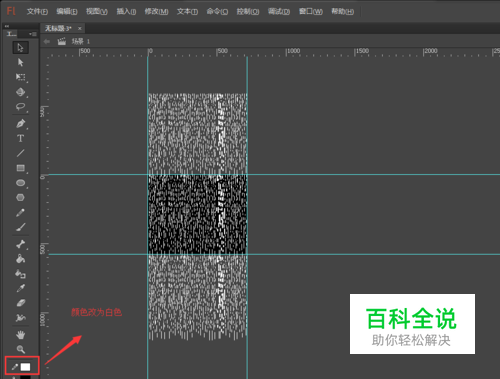Choose the Text (T) tool
This screenshot has height=379, width=500.
point(20,138)
